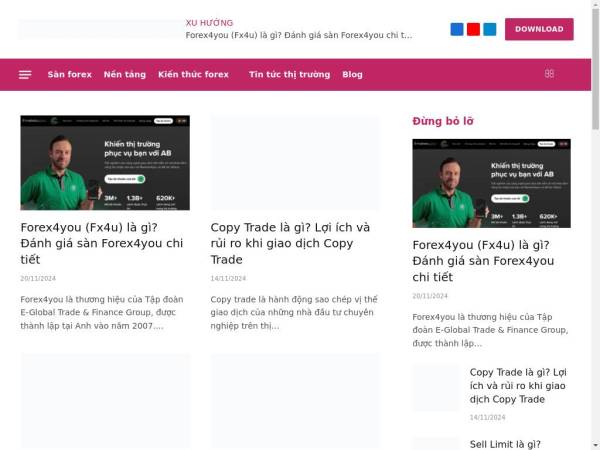Open the Kiến thức forex menu
This screenshot has width=600, height=450.
point(193,74)
